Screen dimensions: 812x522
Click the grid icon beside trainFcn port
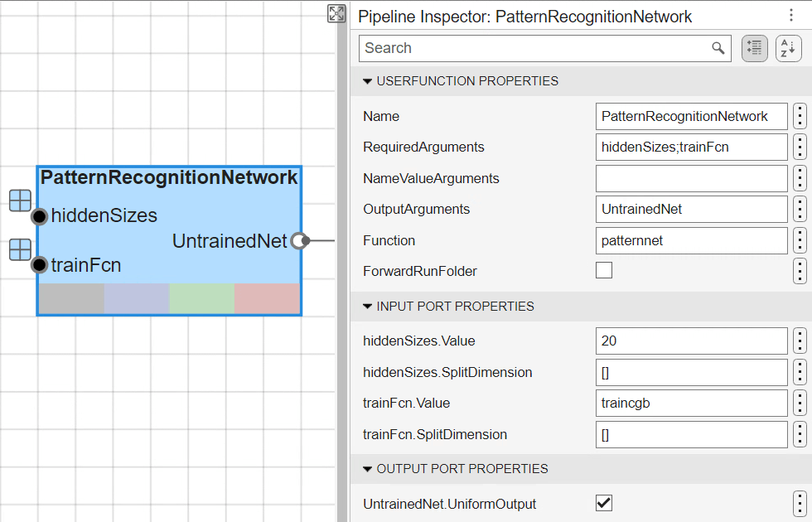pyautogui.click(x=21, y=249)
